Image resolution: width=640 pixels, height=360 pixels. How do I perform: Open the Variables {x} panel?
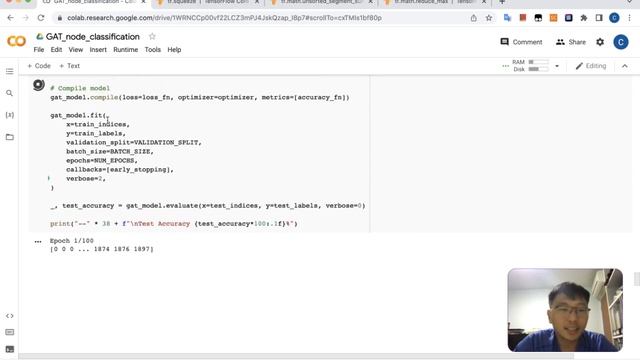pos(9,115)
